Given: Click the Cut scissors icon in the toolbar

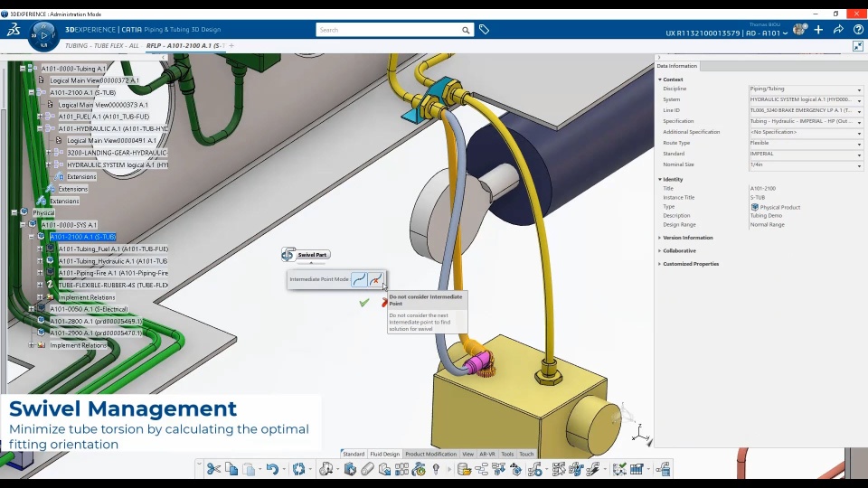Looking at the screenshot, I should point(213,469).
